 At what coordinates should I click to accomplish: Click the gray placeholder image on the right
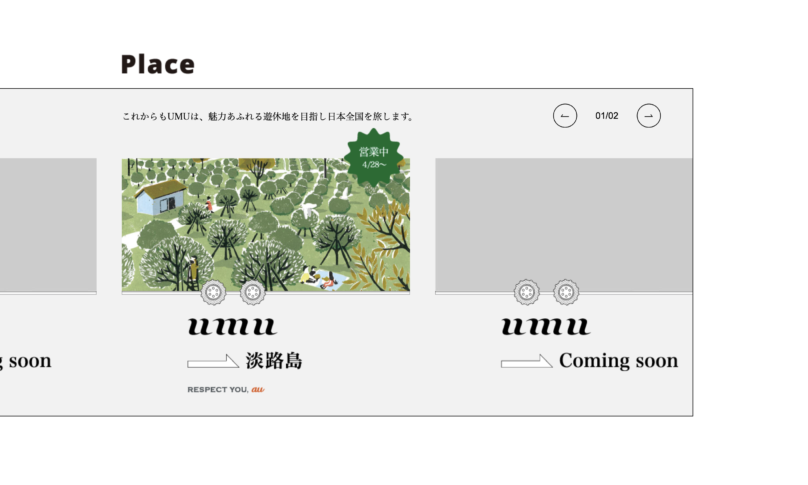[x=564, y=225]
